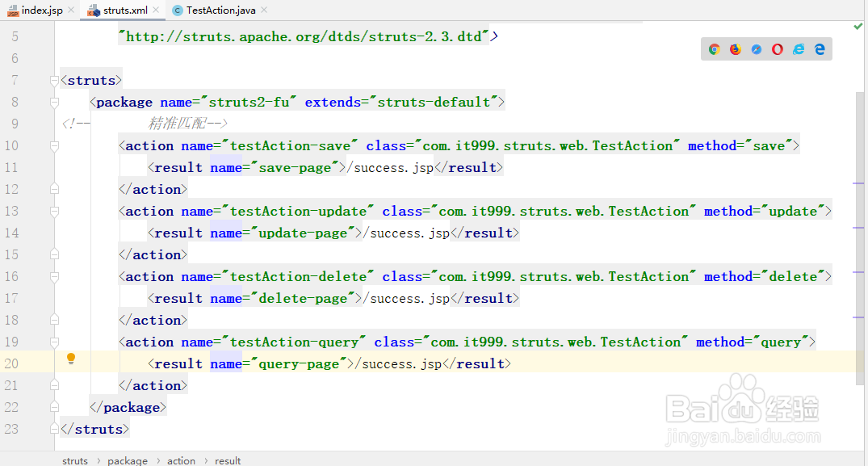
Task: Click method="save" attribute on line 10
Action: pyautogui.click(x=740, y=145)
